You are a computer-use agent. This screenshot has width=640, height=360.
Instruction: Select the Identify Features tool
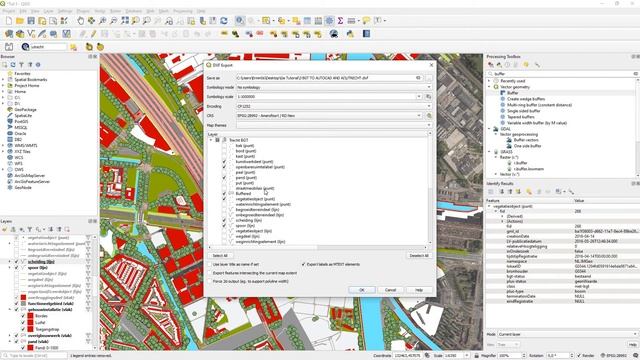(240, 20)
